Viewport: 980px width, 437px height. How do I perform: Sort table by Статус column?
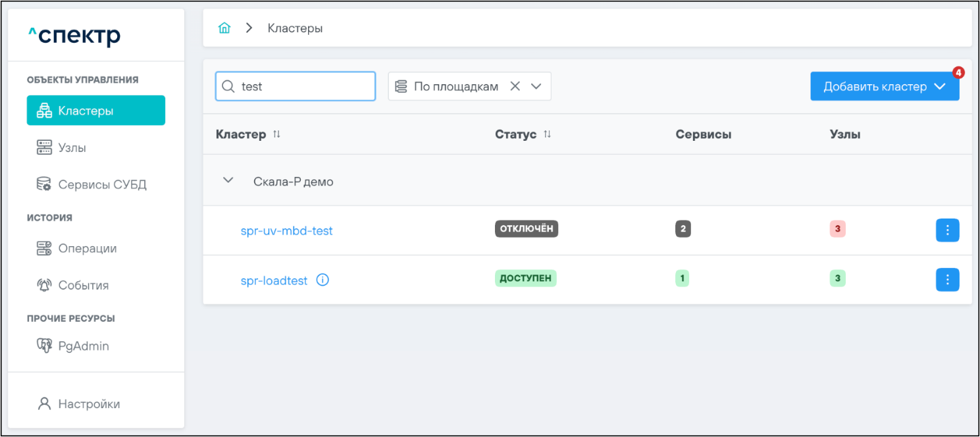coord(547,134)
